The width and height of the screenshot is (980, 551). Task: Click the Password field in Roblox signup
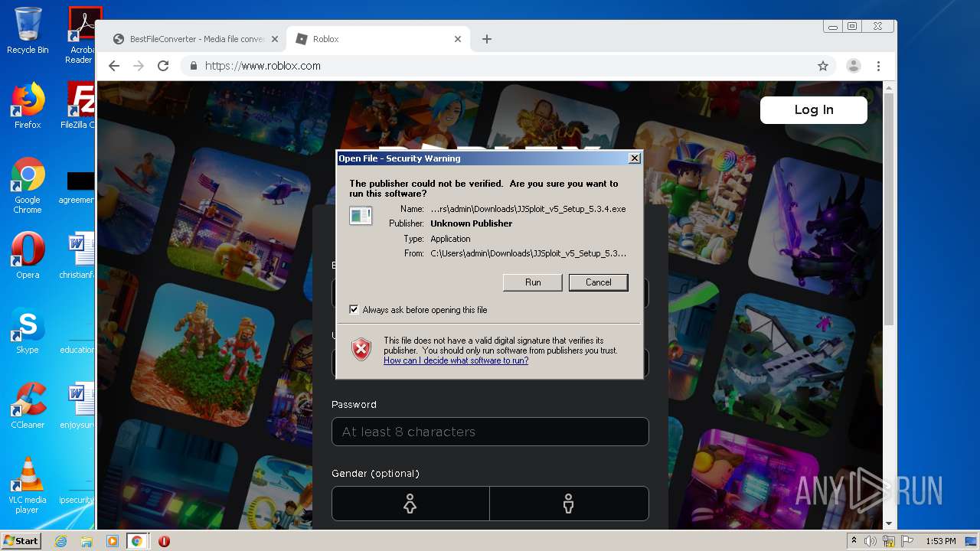point(490,432)
